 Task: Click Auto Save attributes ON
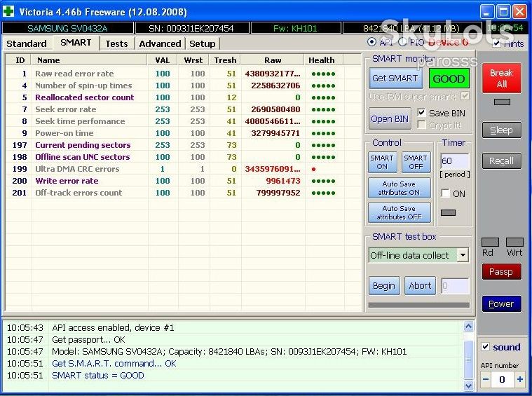399,188
